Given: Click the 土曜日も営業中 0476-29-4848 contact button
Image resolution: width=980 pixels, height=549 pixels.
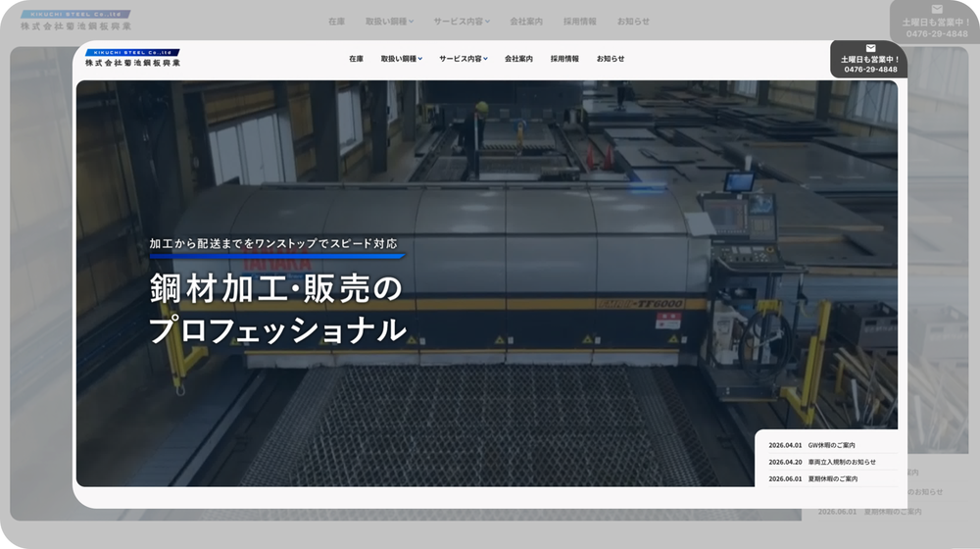Looking at the screenshot, I should coord(869,60).
